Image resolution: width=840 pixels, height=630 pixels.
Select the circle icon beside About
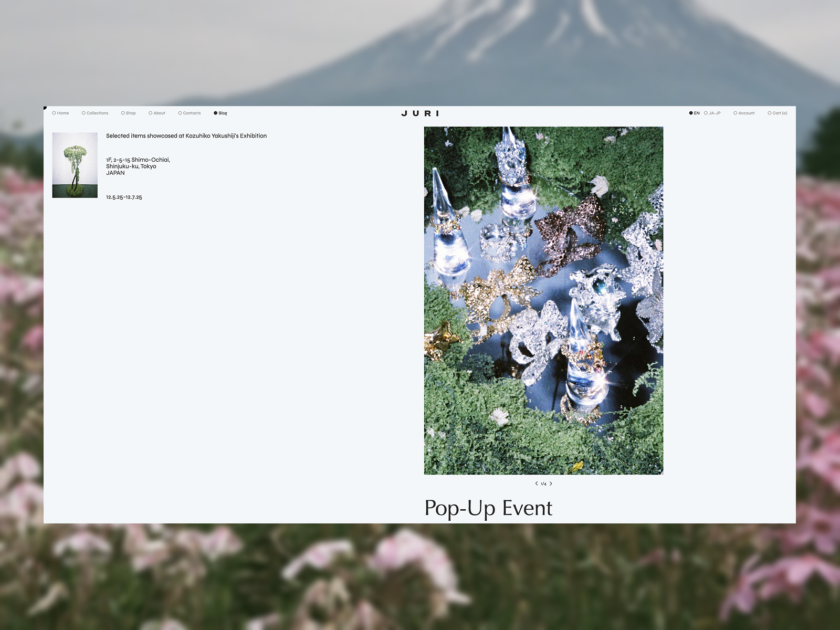click(150, 113)
